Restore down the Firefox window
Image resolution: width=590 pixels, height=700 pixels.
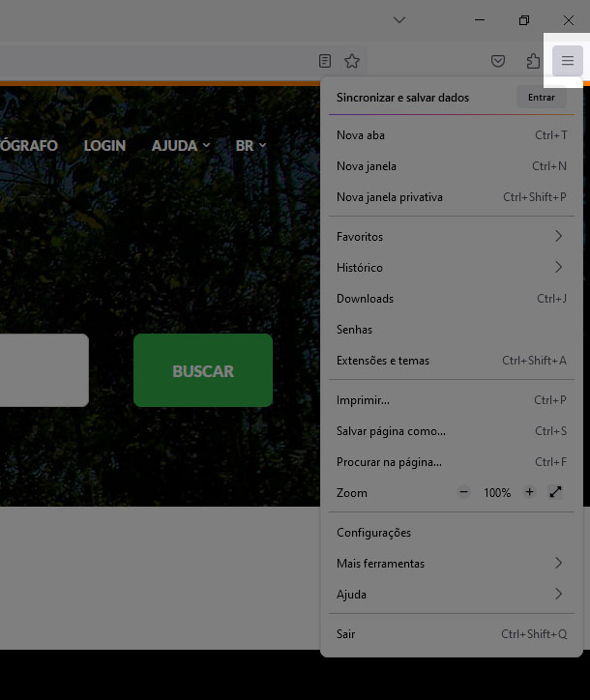tap(524, 20)
